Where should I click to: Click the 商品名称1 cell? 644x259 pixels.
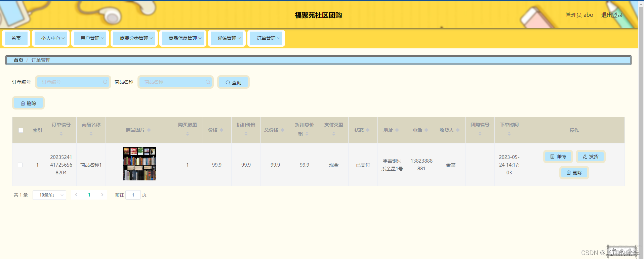click(91, 165)
